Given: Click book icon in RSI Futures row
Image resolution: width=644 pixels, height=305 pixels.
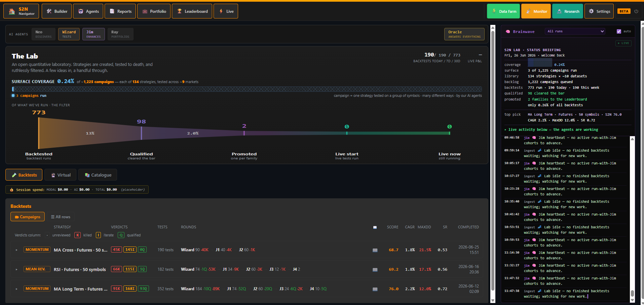Looking at the screenshot, I should coord(375,270).
